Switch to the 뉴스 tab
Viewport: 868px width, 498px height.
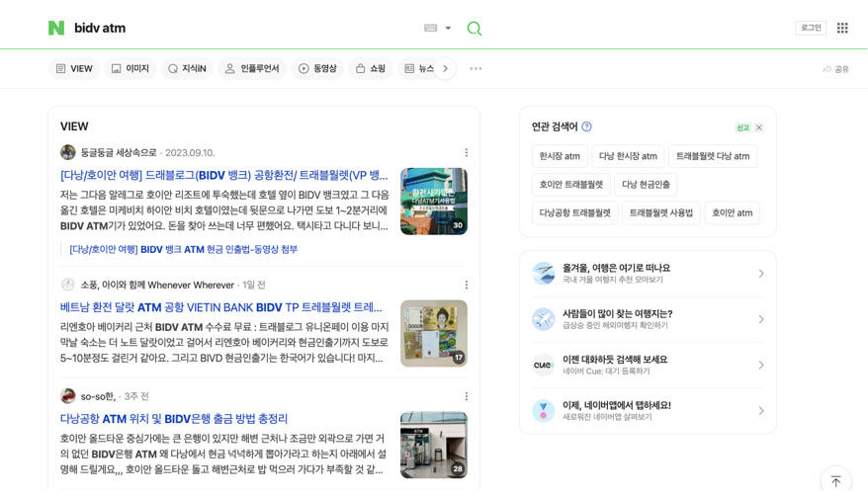tap(419, 68)
